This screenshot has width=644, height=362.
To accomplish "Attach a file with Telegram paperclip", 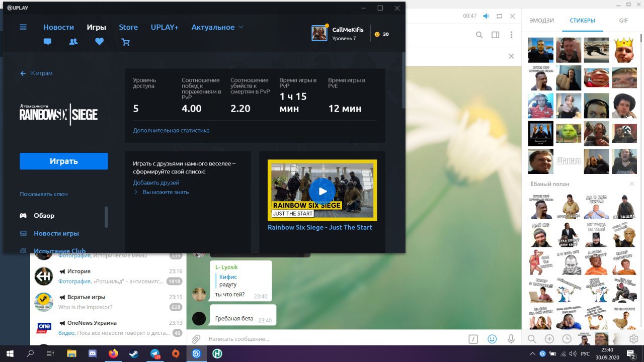I will (197, 339).
